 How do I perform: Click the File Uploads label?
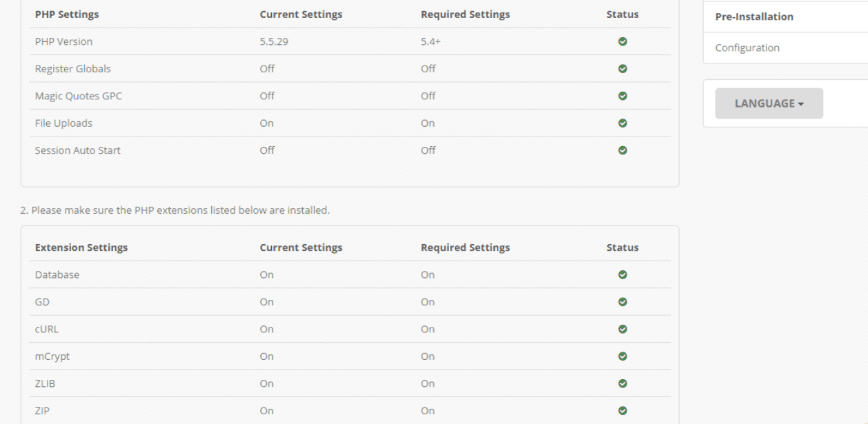tap(63, 123)
